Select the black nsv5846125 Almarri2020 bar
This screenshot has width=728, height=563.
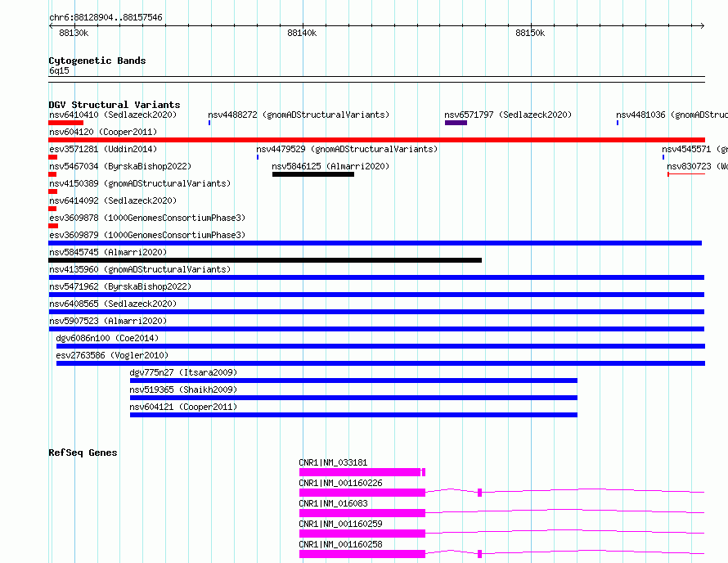(x=313, y=174)
